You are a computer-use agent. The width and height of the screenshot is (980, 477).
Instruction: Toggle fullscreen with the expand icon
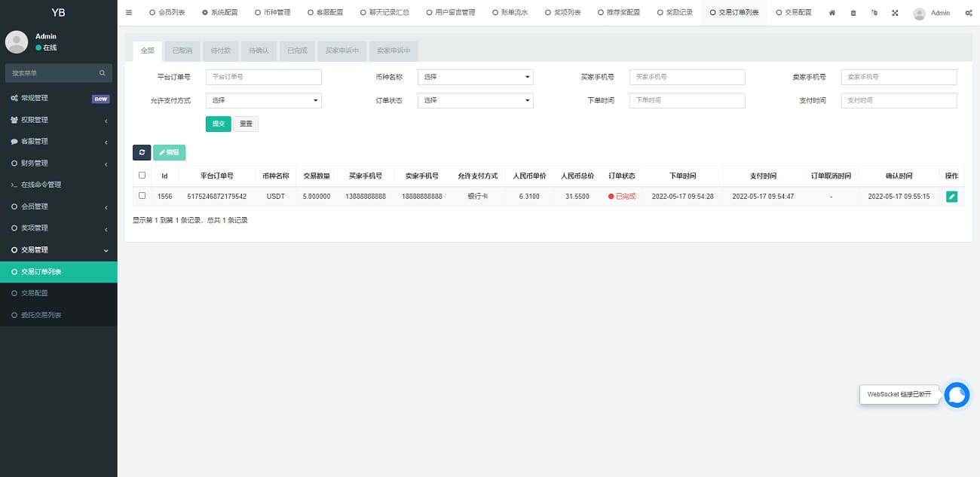(895, 13)
